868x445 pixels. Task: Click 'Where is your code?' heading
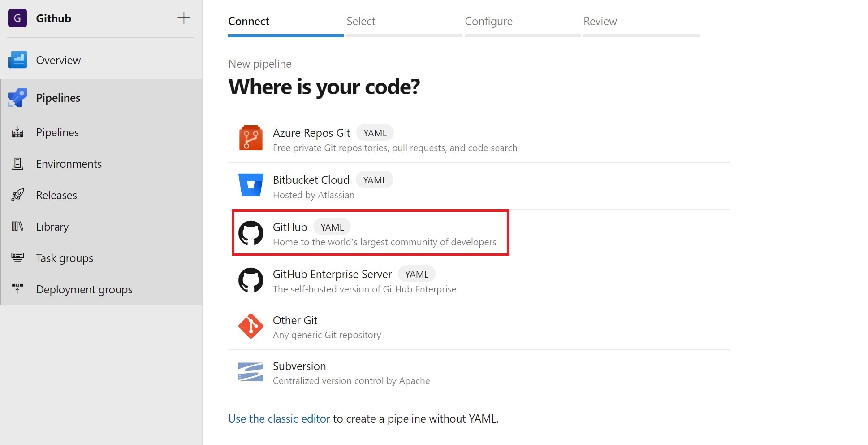click(x=324, y=87)
